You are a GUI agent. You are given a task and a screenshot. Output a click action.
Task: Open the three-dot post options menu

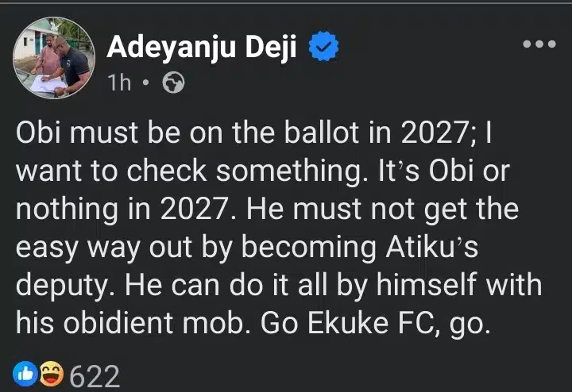(x=539, y=44)
